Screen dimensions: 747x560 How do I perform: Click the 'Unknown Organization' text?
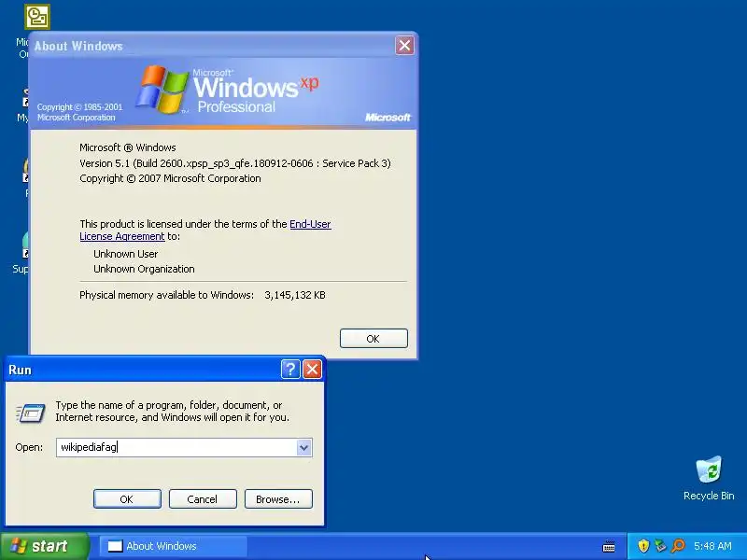[x=144, y=269]
